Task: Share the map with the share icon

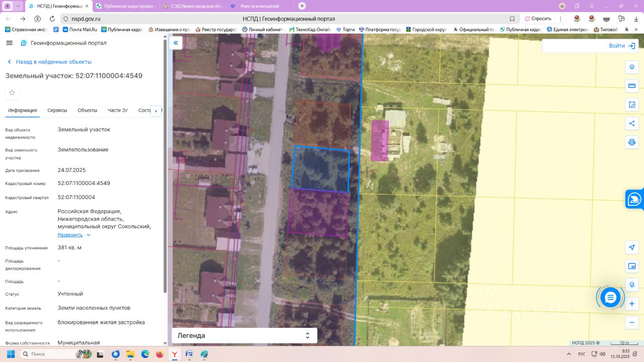Action: coord(632,123)
